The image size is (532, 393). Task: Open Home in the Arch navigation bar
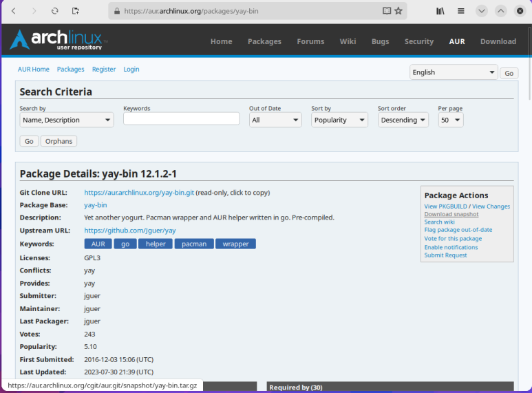(x=221, y=41)
